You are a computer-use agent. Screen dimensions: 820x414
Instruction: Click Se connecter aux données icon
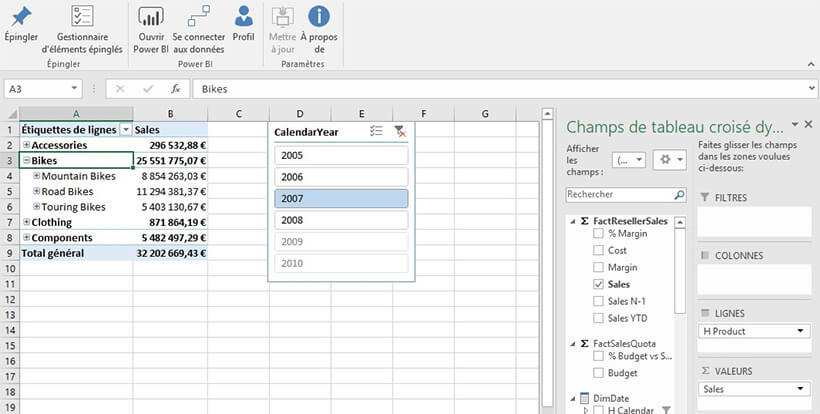[x=198, y=17]
